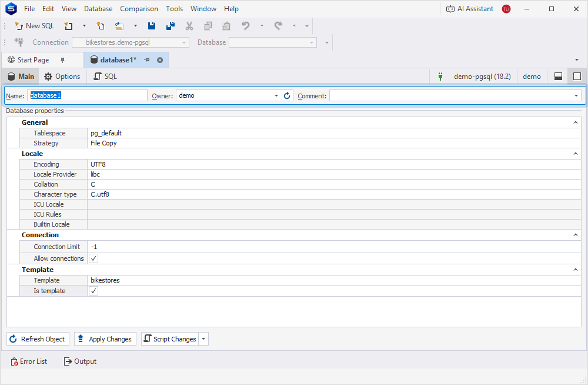This screenshot has height=385, width=588.
Task: Open the Error List panel
Action: pyautogui.click(x=29, y=361)
